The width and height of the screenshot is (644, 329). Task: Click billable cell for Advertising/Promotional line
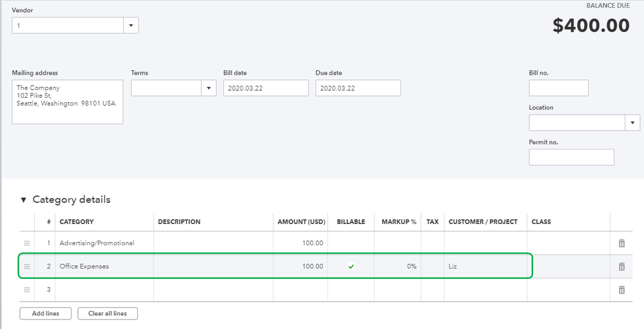351,243
